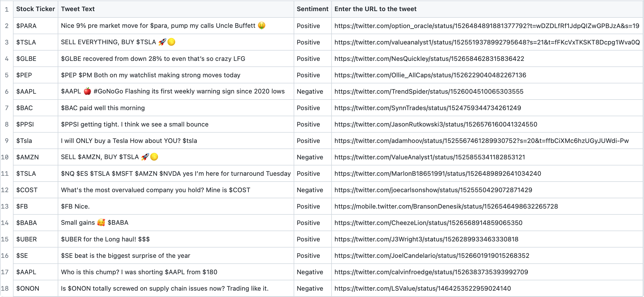Click the red apple emoji in $AAPL tweet

[x=87, y=91]
